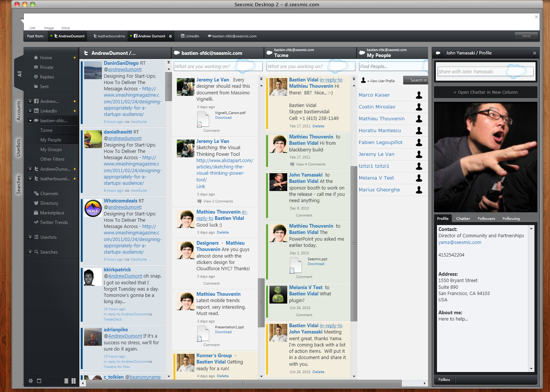Expand the Andrew... Facebook account tree
Image resolution: width=550 pixels, height=392 pixels.
pyautogui.click(x=30, y=101)
